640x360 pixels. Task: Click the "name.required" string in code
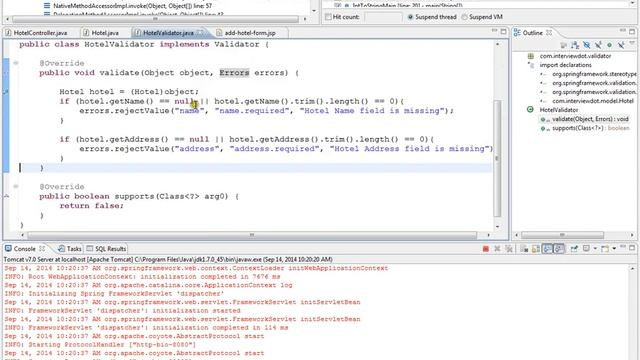click(252, 111)
